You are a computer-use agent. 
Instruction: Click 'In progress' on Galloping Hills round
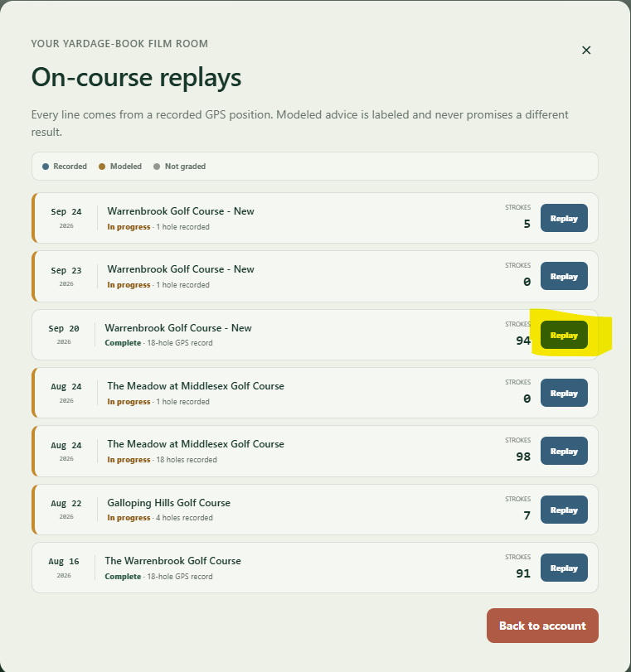pyautogui.click(x=129, y=518)
